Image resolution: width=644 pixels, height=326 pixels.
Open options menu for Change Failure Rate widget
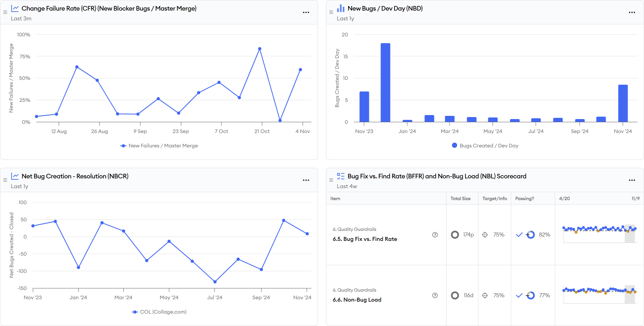pos(306,12)
